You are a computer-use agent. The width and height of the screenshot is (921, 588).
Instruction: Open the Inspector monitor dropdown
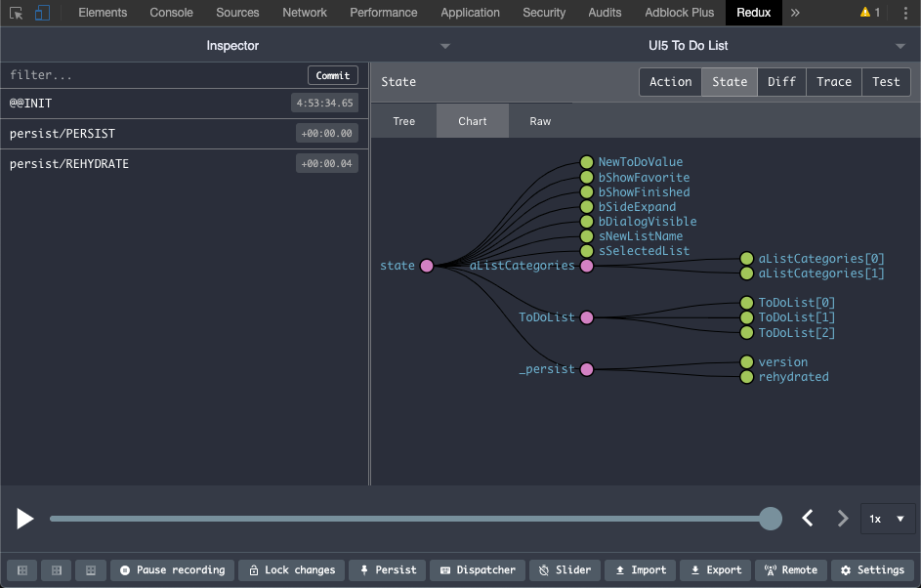[x=444, y=45]
